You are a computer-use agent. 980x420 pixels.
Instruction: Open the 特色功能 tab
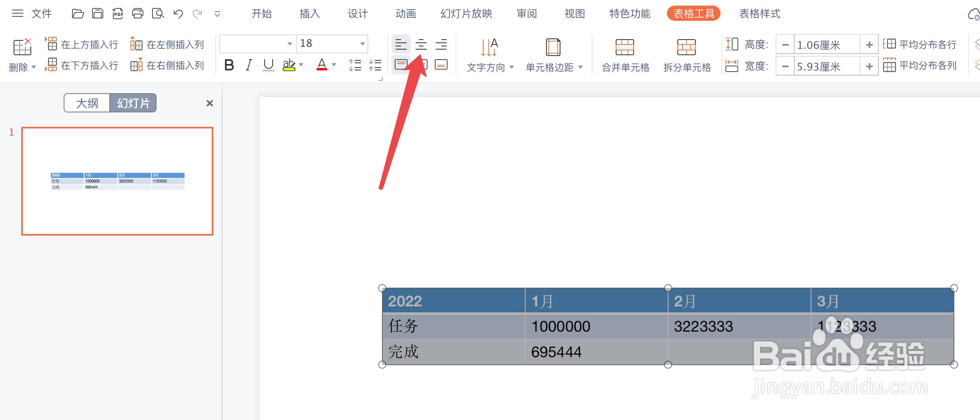click(x=630, y=14)
